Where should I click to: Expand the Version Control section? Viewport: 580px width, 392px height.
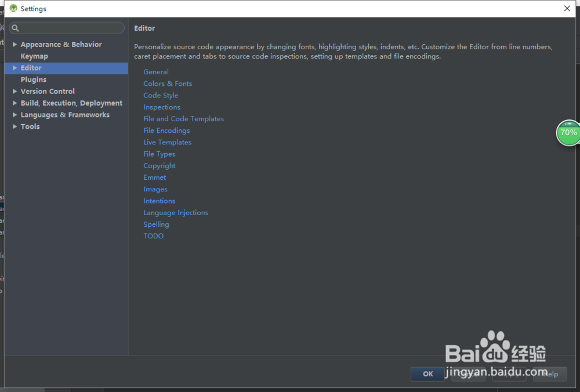[x=14, y=91]
